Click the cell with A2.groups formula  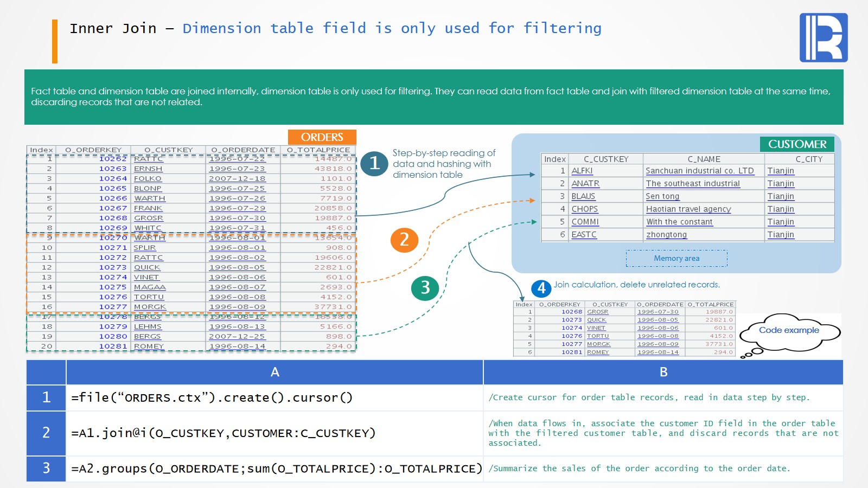[x=275, y=468]
